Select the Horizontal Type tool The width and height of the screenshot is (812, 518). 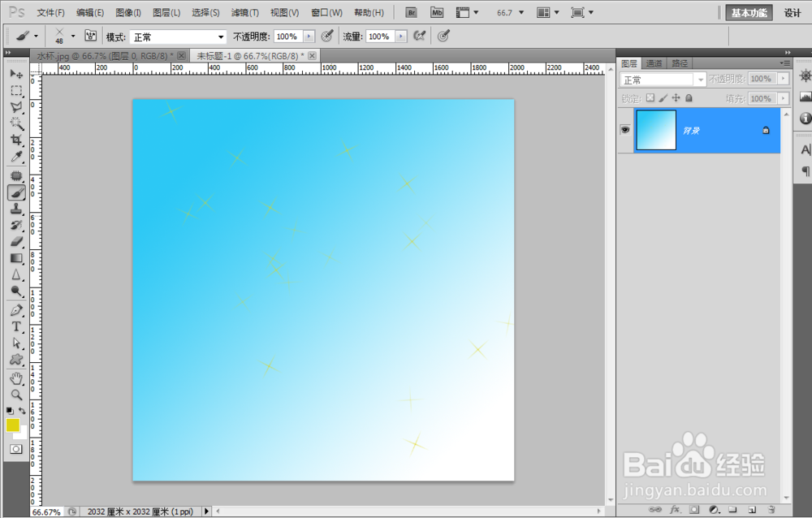(x=16, y=327)
